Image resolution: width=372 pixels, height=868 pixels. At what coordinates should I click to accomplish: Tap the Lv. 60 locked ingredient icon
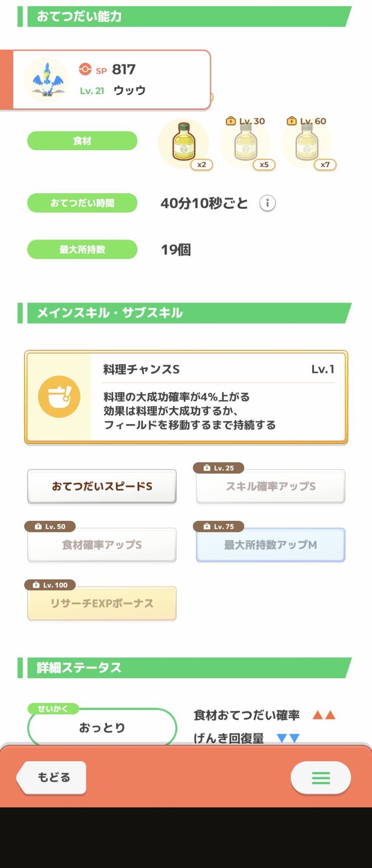[x=307, y=143]
